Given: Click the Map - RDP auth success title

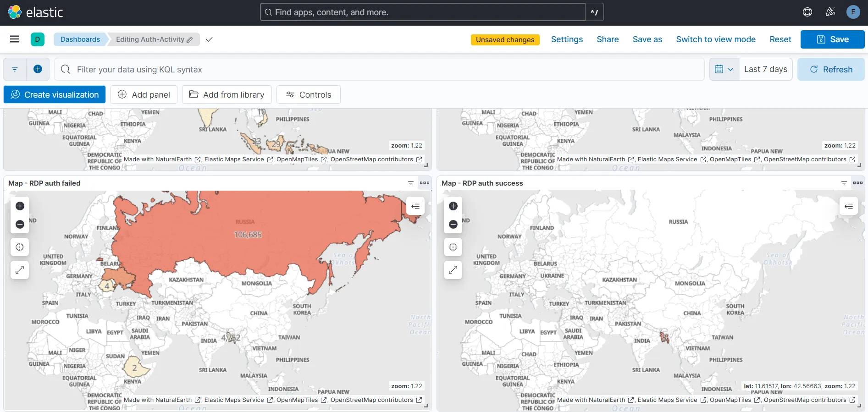Looking at the screenshot, I should click(x=482, y=183).
